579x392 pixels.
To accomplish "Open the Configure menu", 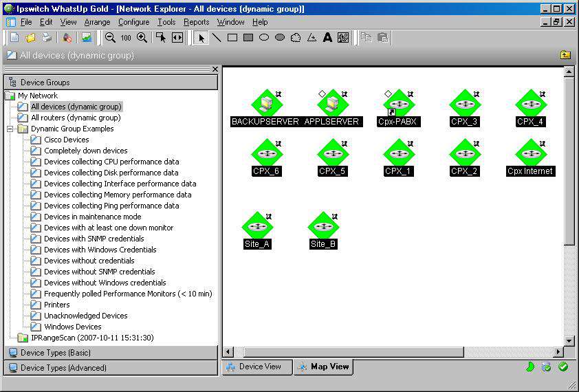I will [133, 22].
